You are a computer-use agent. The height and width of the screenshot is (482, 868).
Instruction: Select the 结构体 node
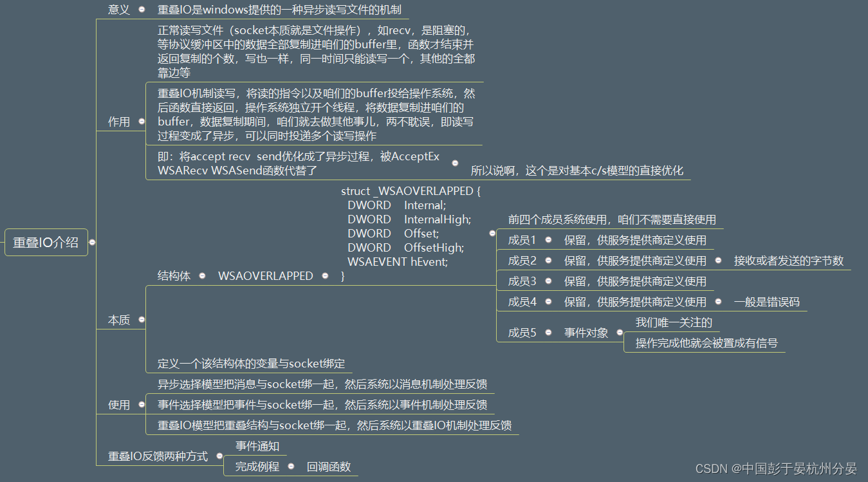click(x=174, y=276)
